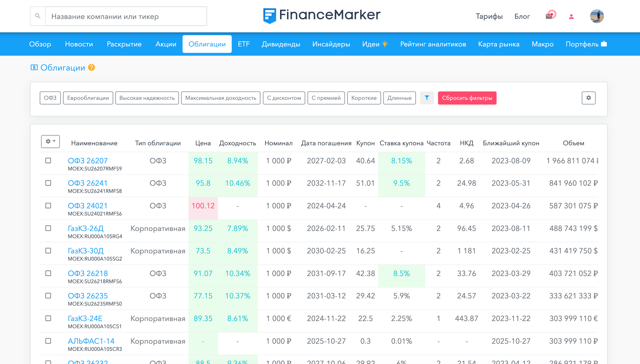Tick the ГазКЗ-30Д row checkbox

[48, 251]
